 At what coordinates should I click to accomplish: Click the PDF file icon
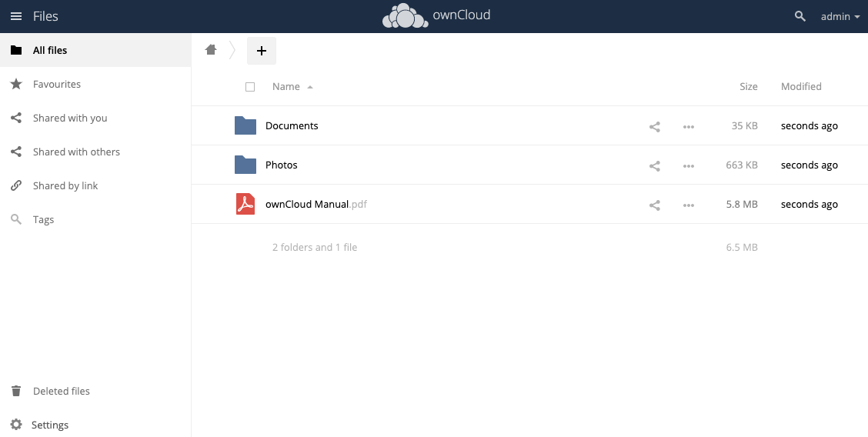[x=245, y=204]
